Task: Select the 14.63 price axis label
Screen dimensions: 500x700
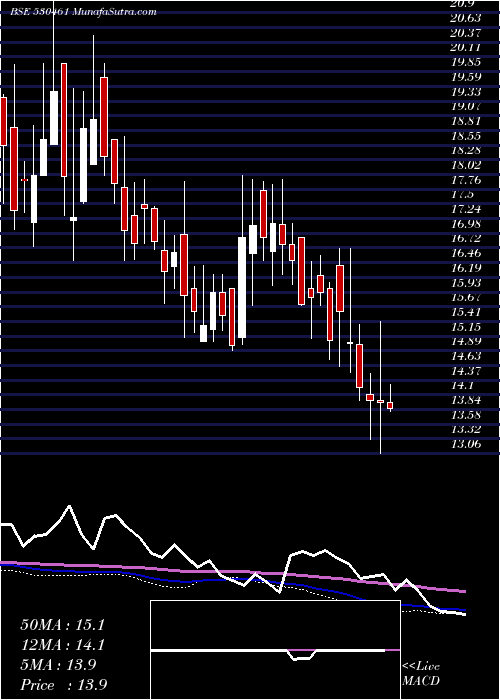Action: [466, 356]
